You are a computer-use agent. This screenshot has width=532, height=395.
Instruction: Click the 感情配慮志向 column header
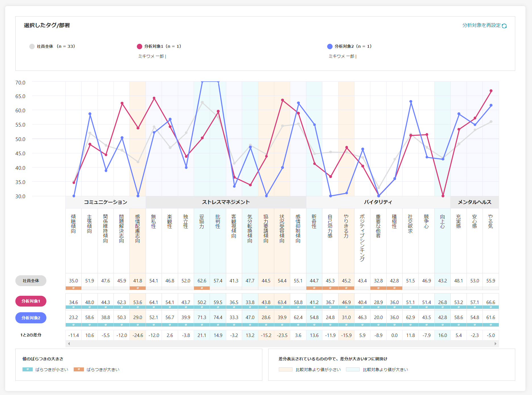point(138,229)
